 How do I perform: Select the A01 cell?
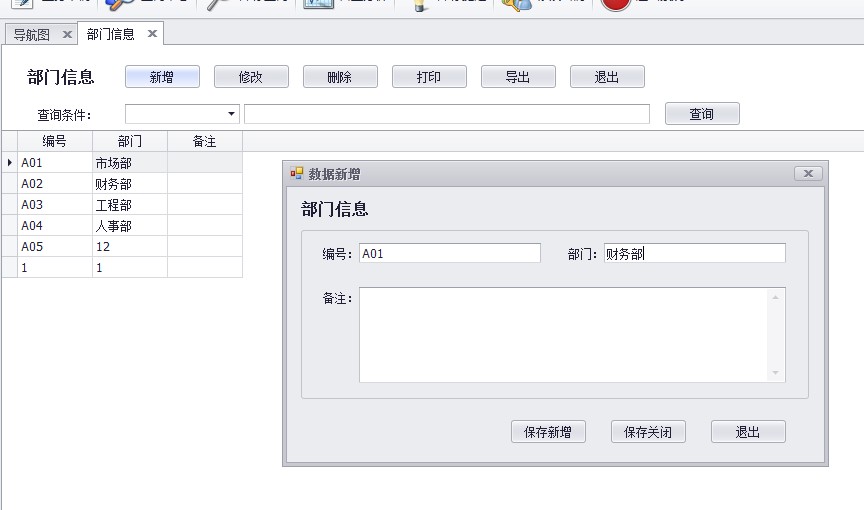coord(55,162)
